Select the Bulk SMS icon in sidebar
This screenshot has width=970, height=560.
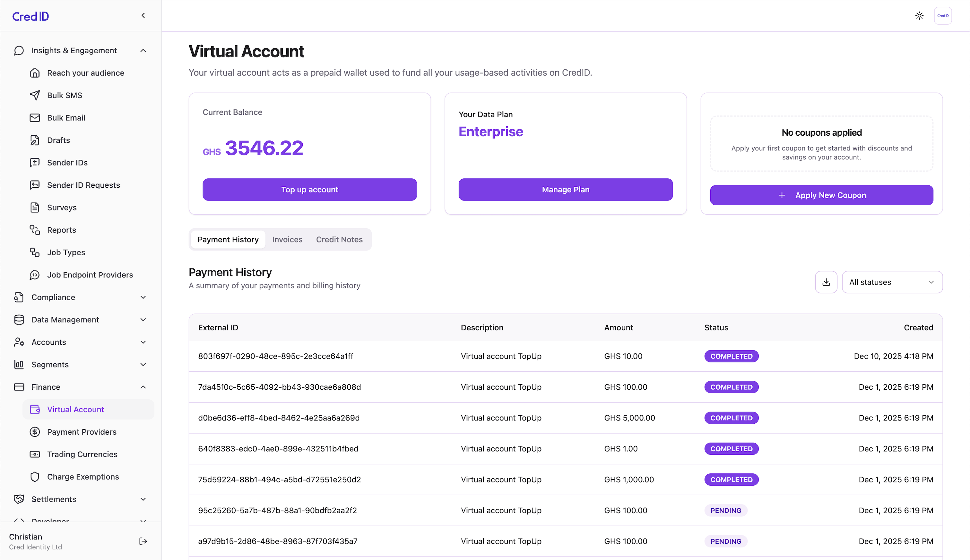coord(35,95)
